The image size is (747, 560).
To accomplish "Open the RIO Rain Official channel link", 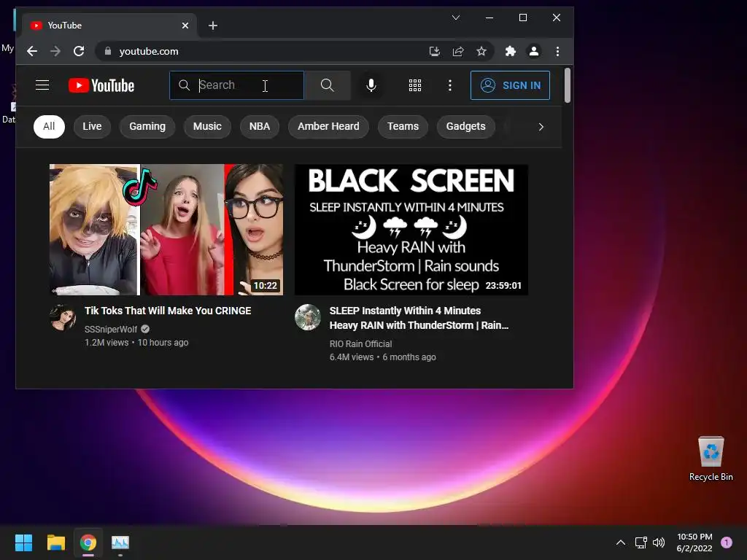I will click(x=360, y=344).
